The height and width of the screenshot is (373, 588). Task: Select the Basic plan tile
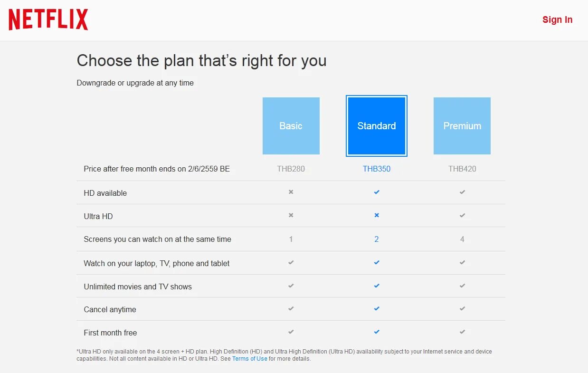pyautogui.click(x=291, y=126)
